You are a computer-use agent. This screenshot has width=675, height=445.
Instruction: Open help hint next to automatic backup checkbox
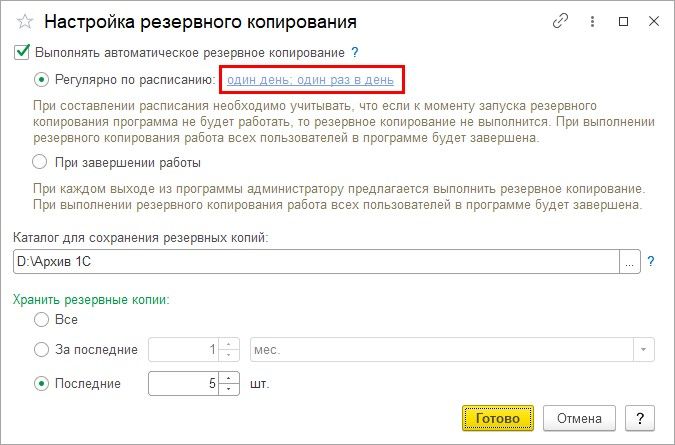[355, 53]
